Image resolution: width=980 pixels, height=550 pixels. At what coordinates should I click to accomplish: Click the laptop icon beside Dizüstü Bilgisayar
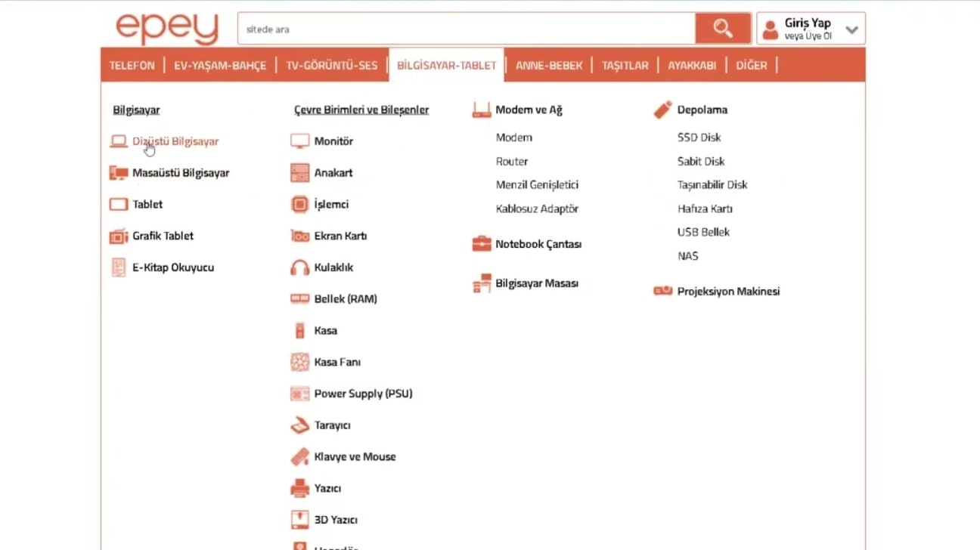click(x=119, y=141)
